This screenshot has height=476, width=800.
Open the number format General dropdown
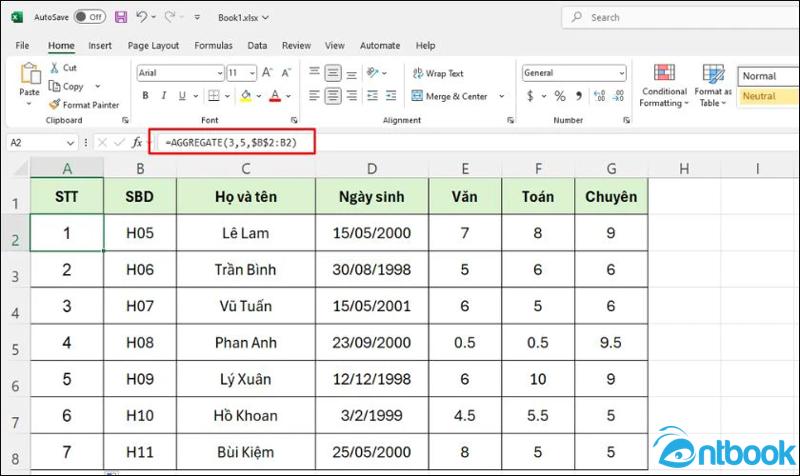click(x=621, y=73)
